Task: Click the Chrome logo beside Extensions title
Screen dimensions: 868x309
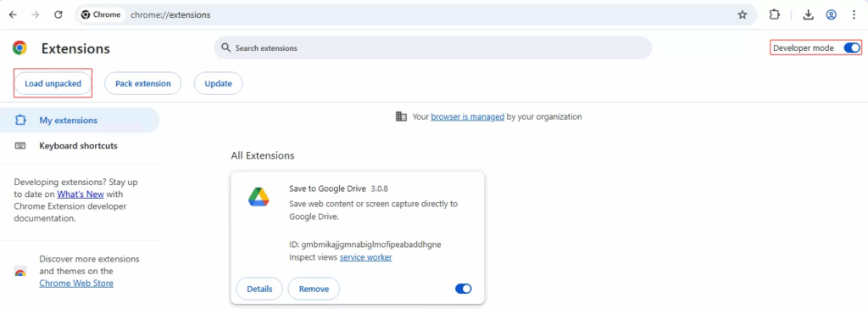Action: pos(20,48)
